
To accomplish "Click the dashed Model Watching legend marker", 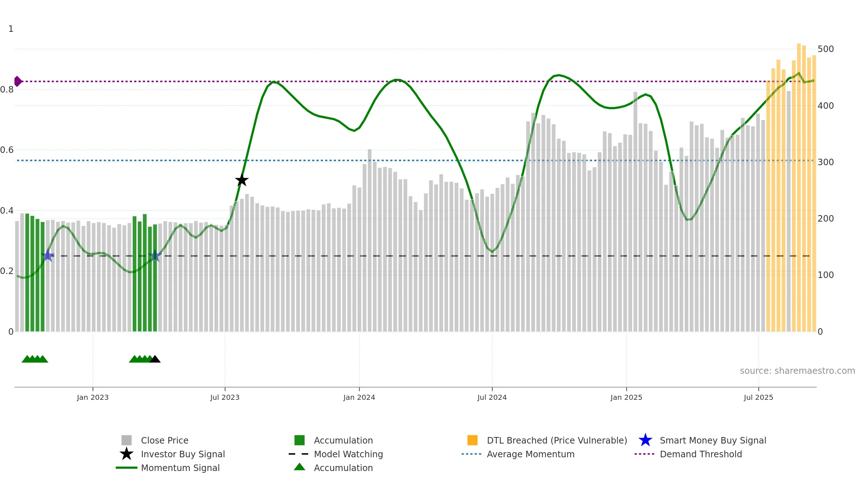I will 299,454.
